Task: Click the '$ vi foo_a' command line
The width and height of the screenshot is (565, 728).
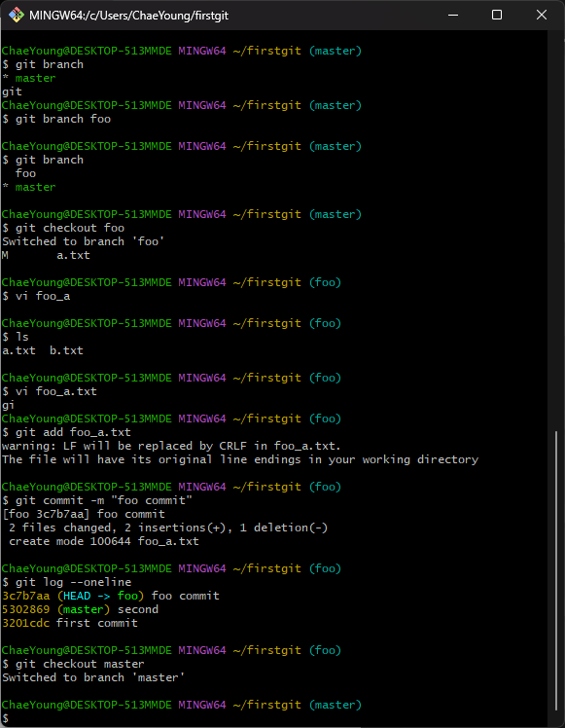Action: [36, 296]
